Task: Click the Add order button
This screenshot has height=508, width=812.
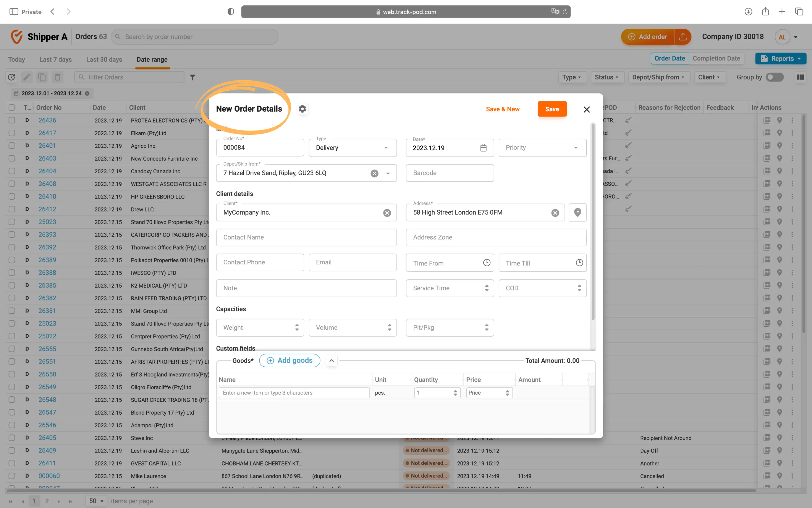Action: pos(647,37)
